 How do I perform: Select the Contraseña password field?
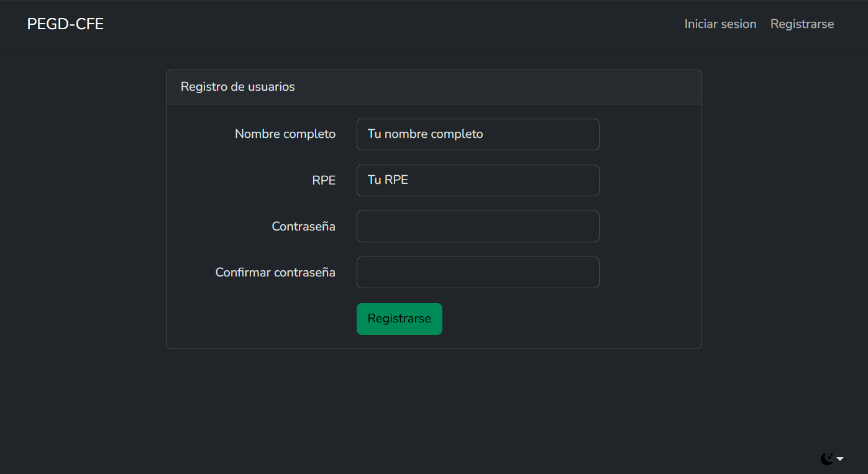pyautogui.click(x=477, y=226)
